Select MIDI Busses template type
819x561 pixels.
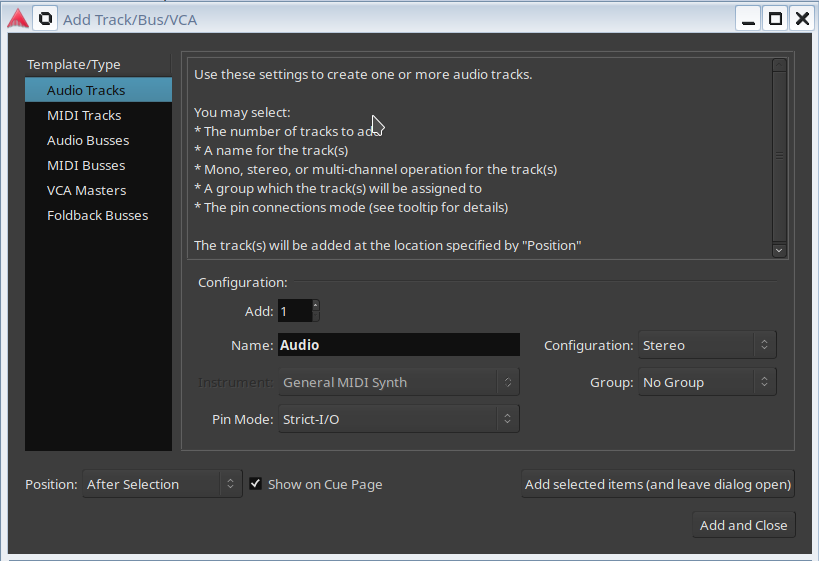click(86, 165)
